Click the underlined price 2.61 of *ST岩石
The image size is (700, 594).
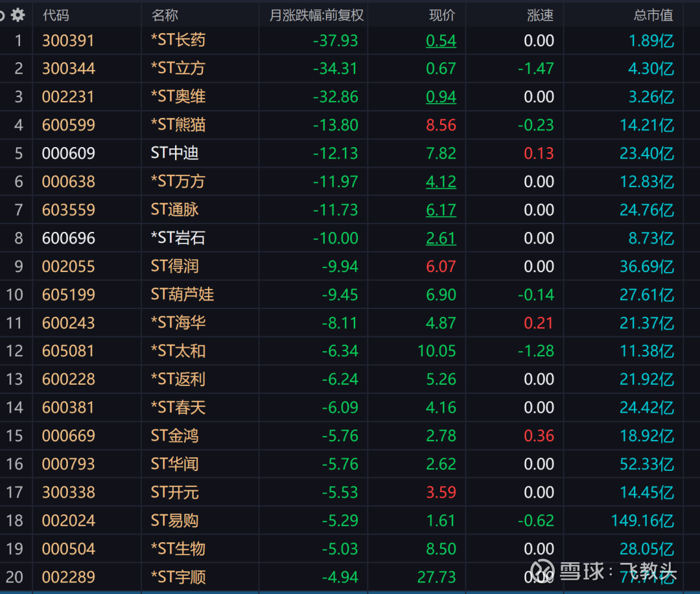click(x=441, y=238)
